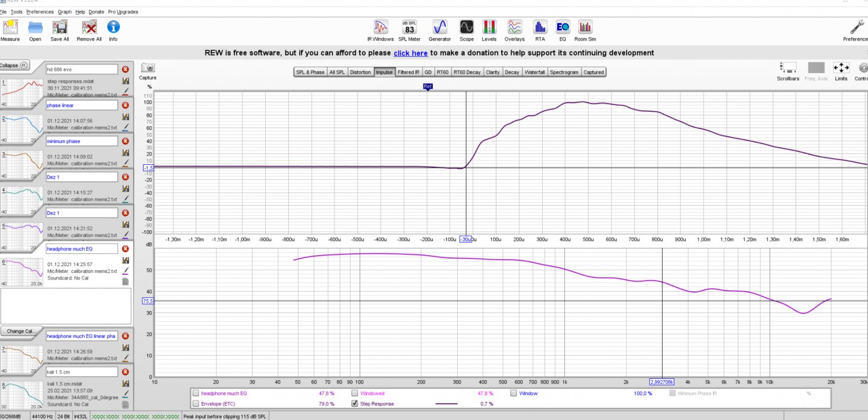Click the notes text area under headphone much EQ
Viewport: 868px width, 420px height.
(x=66, y=305)
